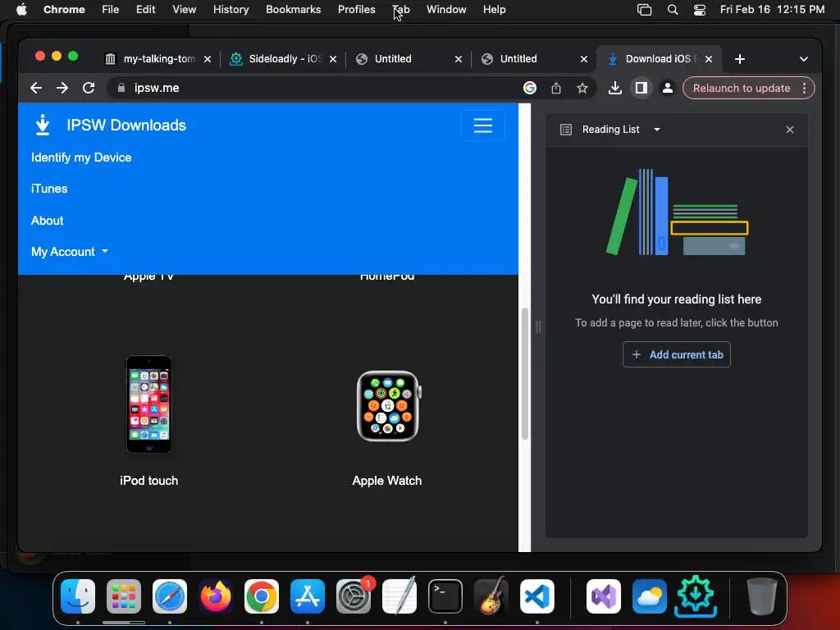Open Terminal from the Dock
The width and height of the screenshot is (840, 630).
445,596
